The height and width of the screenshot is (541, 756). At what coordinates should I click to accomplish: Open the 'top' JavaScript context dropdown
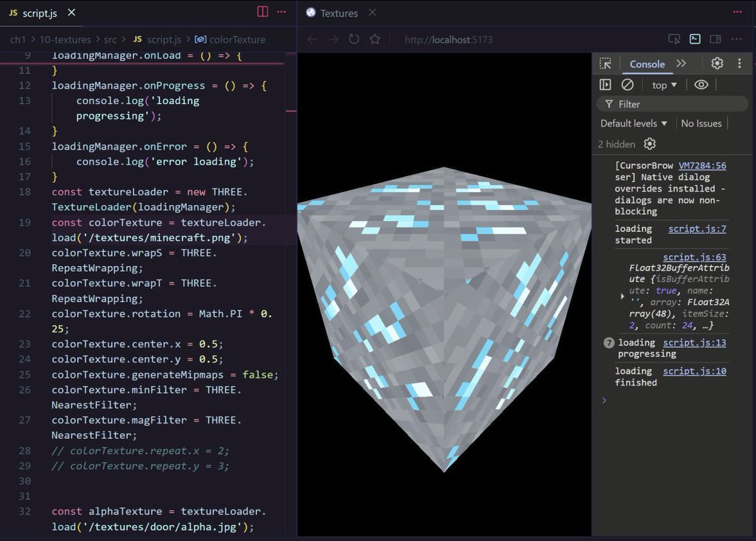coord(665,85)
